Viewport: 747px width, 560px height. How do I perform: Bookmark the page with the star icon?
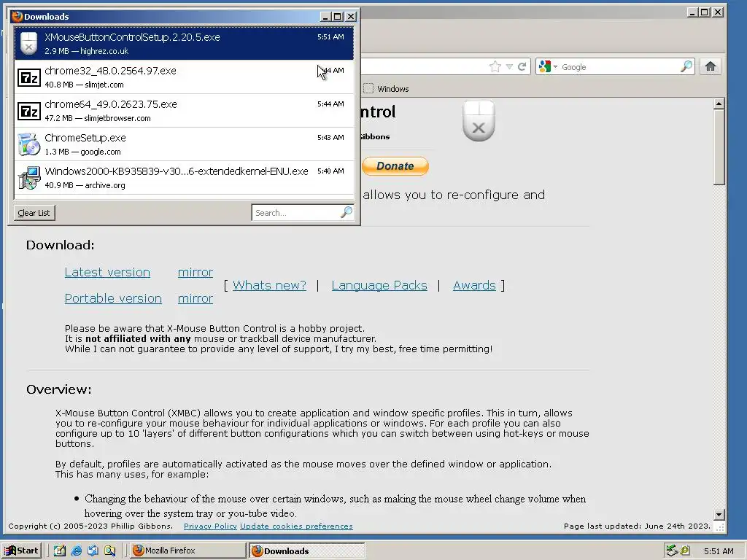tap(495, 66)
